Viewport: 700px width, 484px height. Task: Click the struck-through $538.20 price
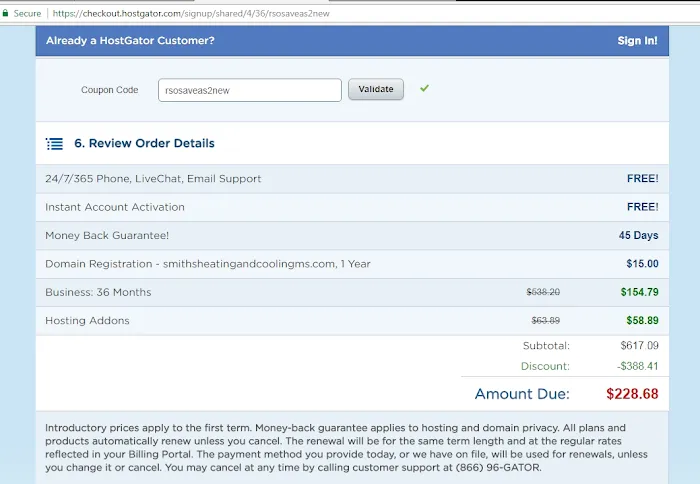point(543,292)
